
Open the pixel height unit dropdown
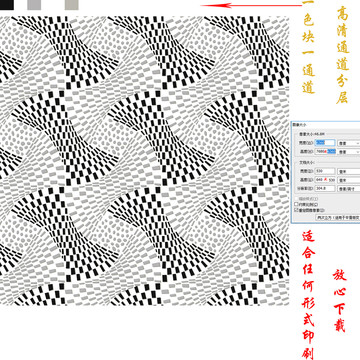click(349, 152)
